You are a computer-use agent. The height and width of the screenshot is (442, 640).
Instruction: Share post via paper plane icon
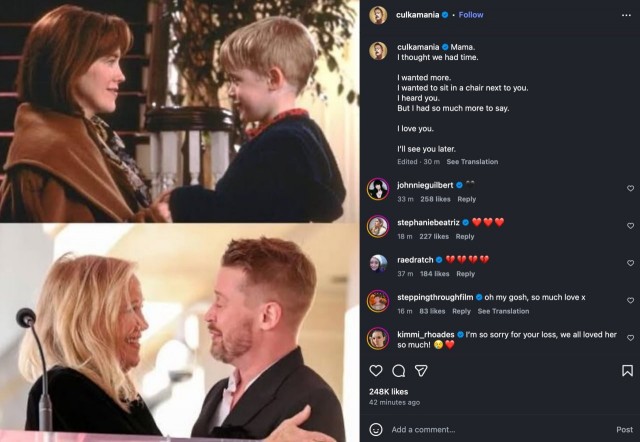(421, 370)
